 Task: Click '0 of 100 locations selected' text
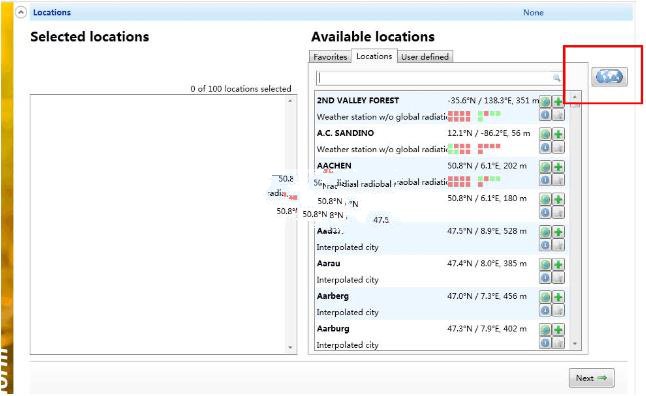click(241, 89)
